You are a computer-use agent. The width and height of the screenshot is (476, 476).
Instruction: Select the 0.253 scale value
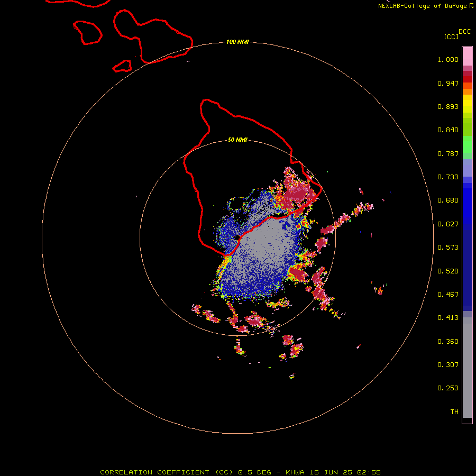coord(448,388)
